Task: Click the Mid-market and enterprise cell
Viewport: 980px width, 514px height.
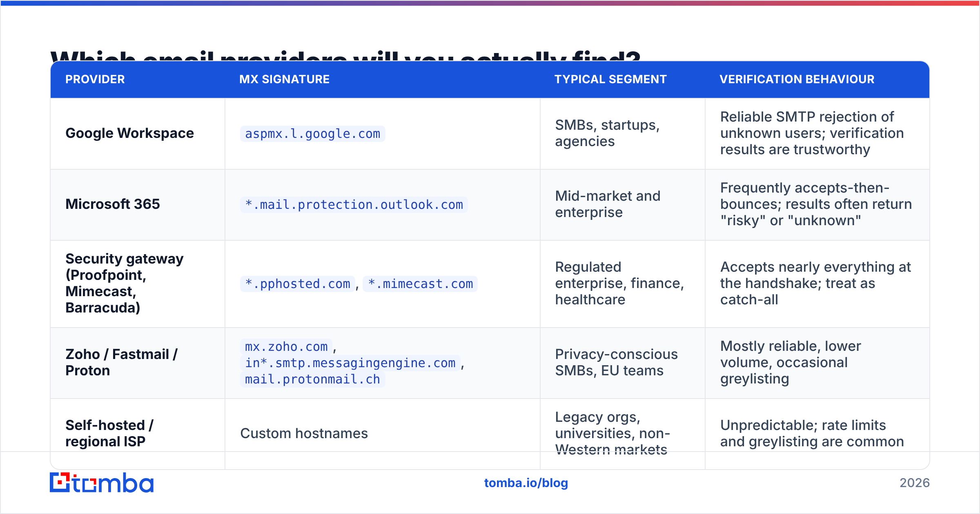Action: [x=623, y=204]
